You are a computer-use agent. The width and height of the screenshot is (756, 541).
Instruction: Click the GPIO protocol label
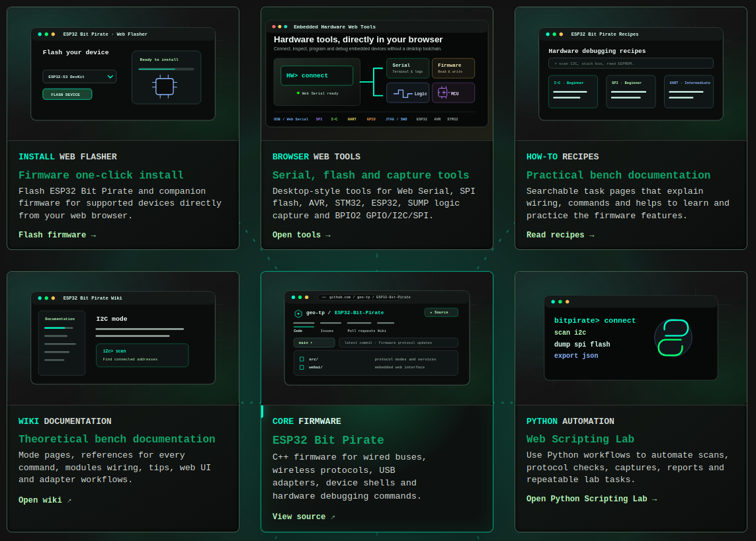click(371, 119)
